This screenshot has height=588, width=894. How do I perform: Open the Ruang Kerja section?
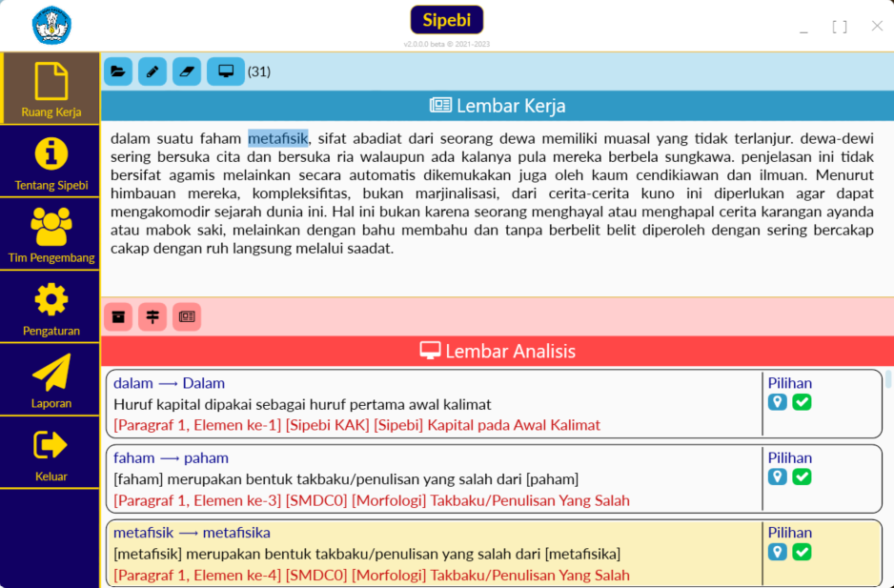pyautogui.click(x=51, y=89)
